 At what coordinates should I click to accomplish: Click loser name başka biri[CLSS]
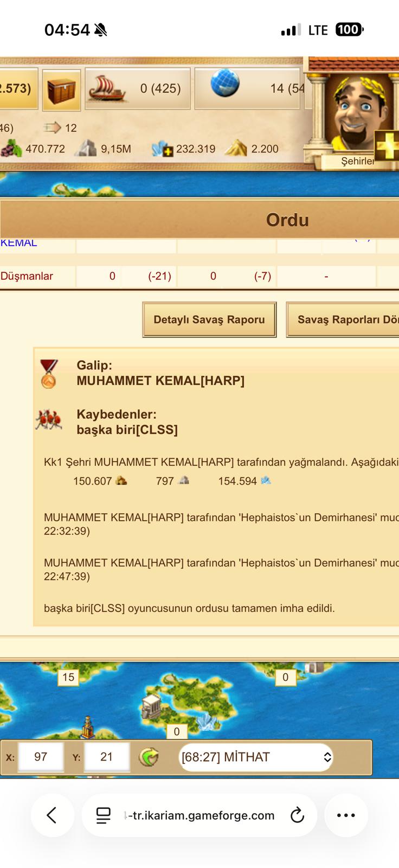(x=127, y=430)
